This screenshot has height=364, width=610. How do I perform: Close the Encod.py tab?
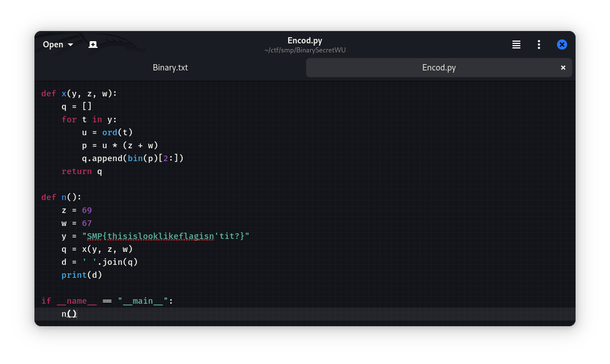pos(563,68)
